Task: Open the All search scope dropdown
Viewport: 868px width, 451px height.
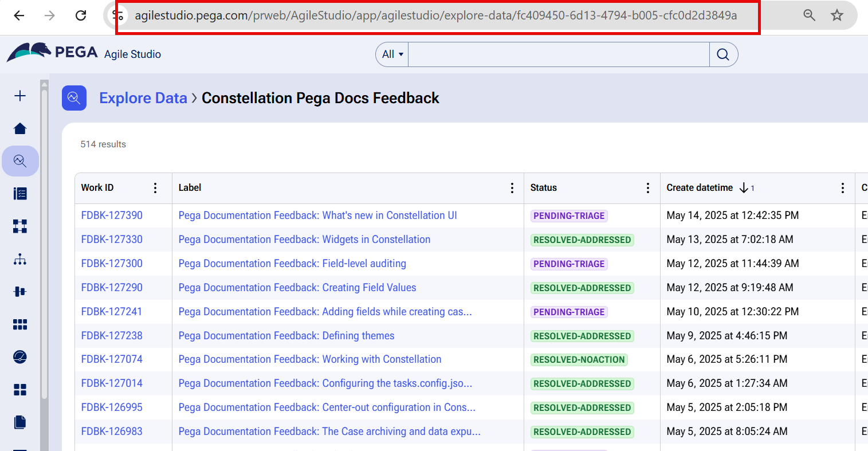Action: 392,54
